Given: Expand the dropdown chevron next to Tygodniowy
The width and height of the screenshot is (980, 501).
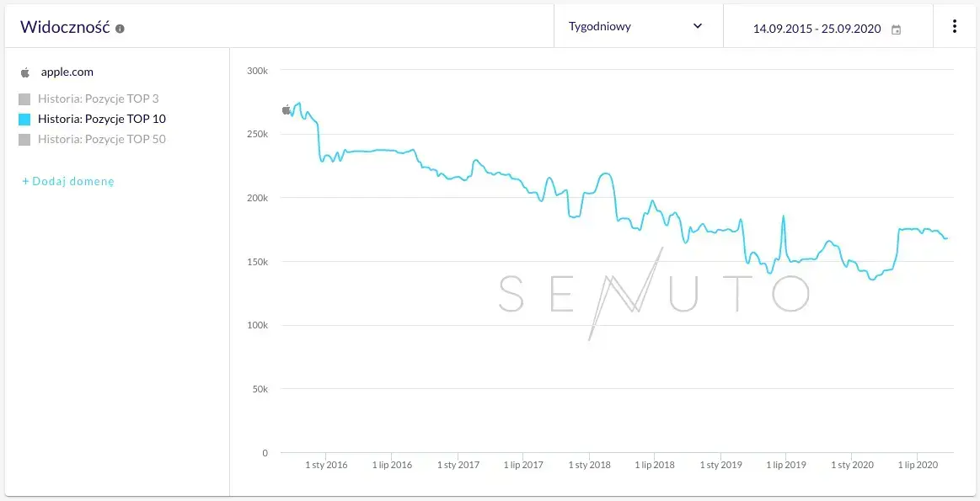Looking at the screenshot, I should click(698, 26).
